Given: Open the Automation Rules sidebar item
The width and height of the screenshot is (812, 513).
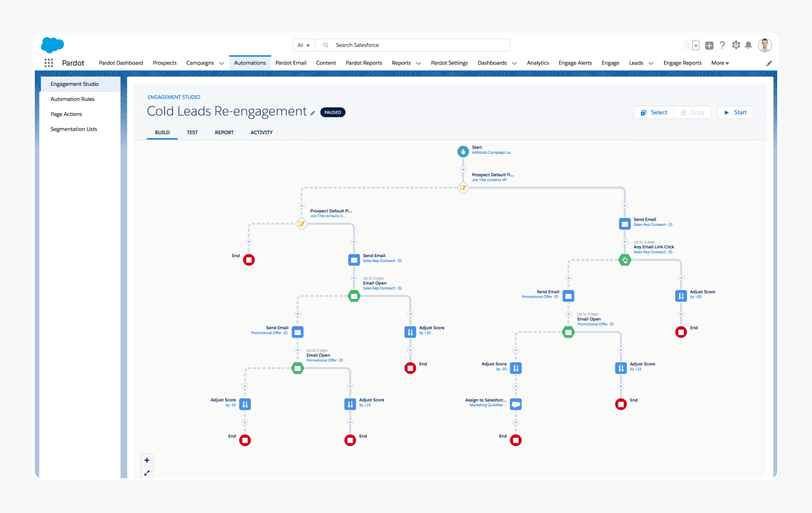Looking at the screenshot, I should click(x=72, y=99).
